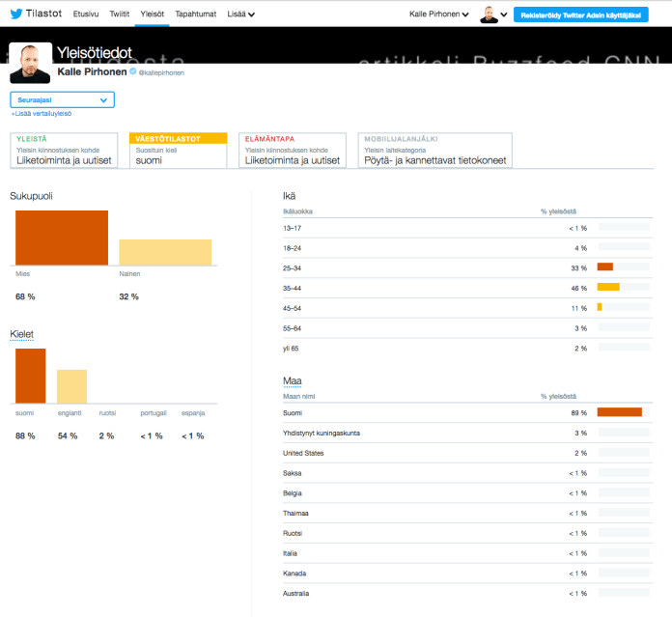The width and height of the screenshot is (672, 617).
Task: Click the Twitter bird logo
Action: (15, 14)
